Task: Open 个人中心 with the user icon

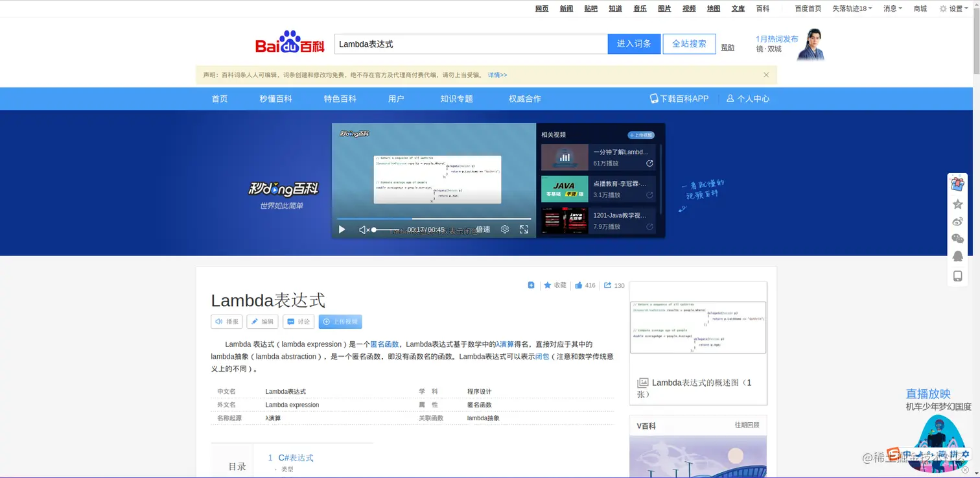Action: click(748, 99)
